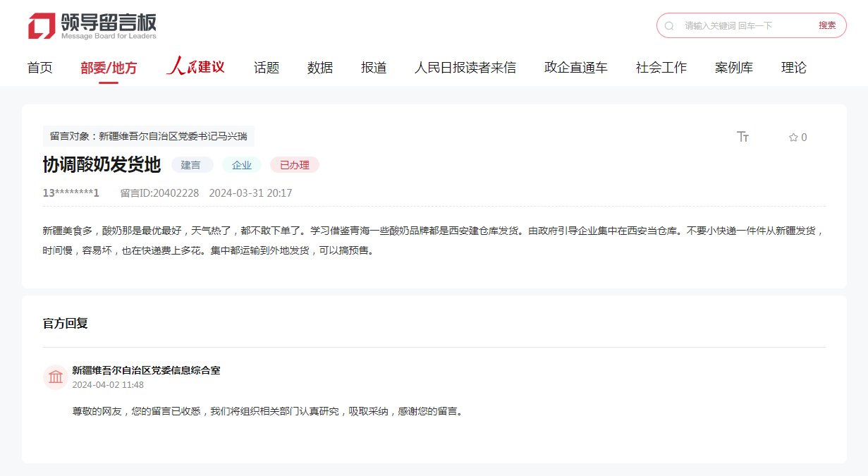Open the 话题 menu item
This screenshot has width=868, height=476.
click(267, 68)
